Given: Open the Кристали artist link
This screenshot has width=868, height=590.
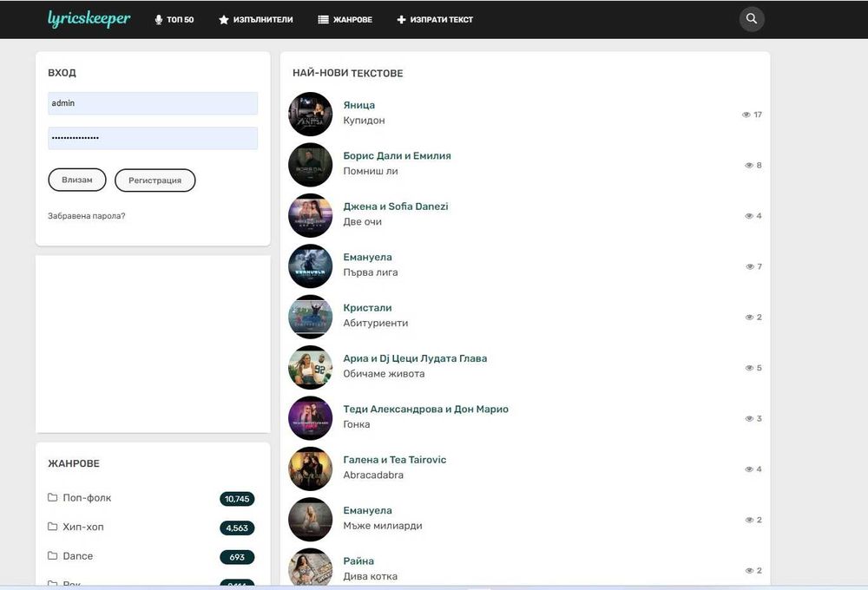Looking at the screenshot, I should [x=367, y=308].
